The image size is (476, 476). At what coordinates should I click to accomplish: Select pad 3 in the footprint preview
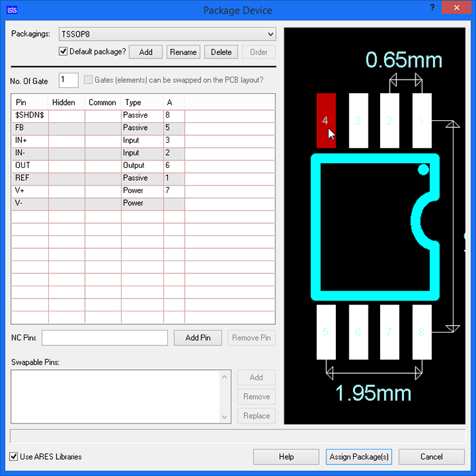tap(358, 120)
